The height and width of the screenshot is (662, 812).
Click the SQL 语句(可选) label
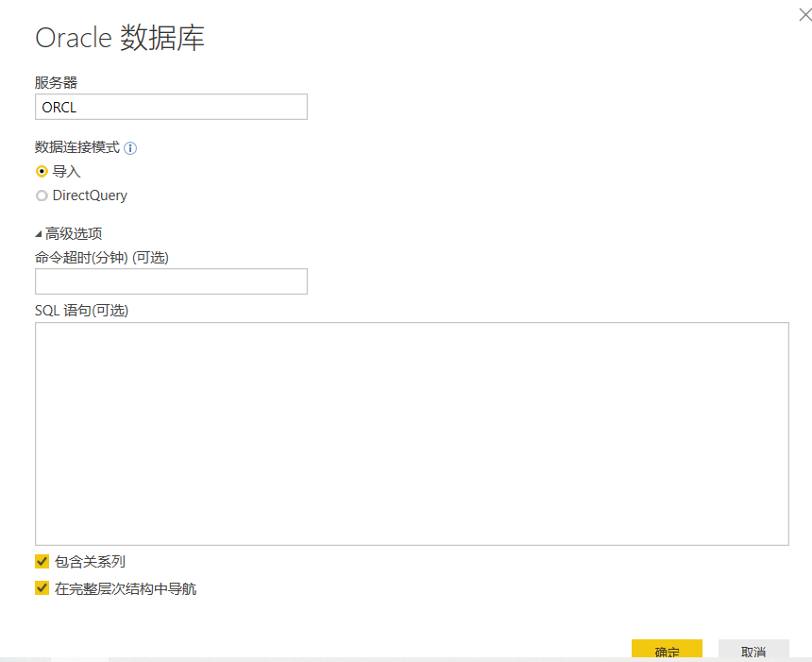pyautogui.click(x=81, y=311)
